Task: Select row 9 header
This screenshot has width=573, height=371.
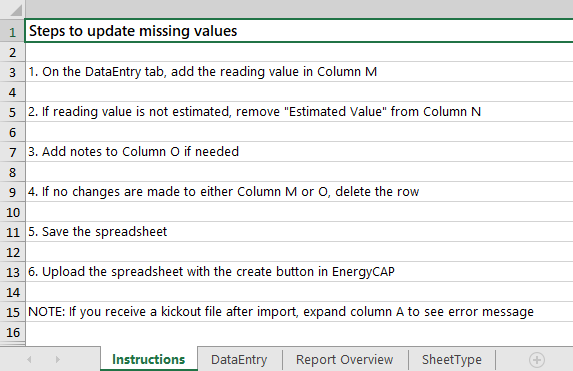Action: tap(12, 192)
